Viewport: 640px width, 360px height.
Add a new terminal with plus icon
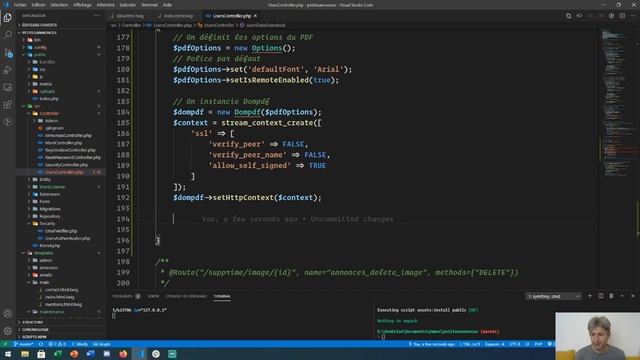(590, 296)
